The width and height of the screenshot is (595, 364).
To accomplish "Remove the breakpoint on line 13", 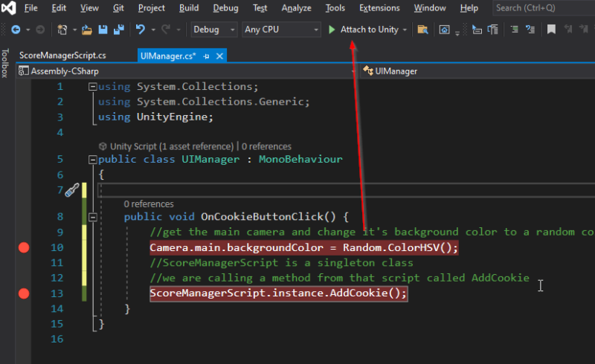I will [x=24, y=293].
